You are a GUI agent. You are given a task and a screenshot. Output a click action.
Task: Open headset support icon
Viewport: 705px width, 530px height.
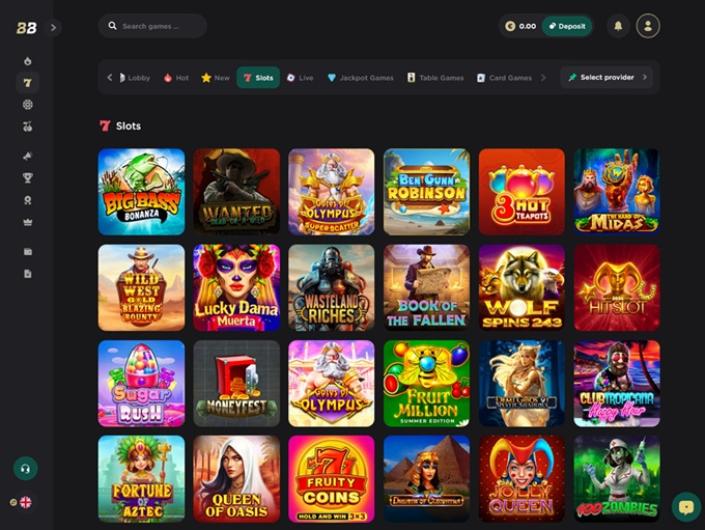[x=25, y=468]
